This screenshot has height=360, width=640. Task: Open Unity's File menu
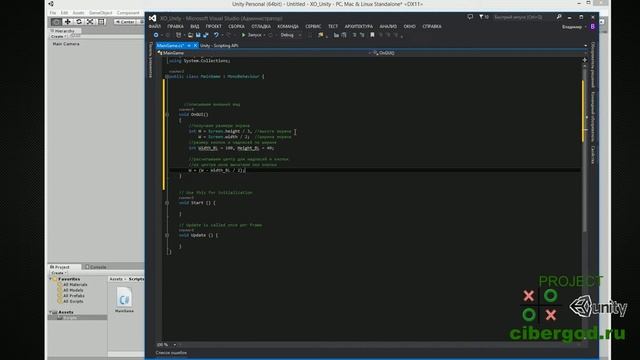coord(53,13)
